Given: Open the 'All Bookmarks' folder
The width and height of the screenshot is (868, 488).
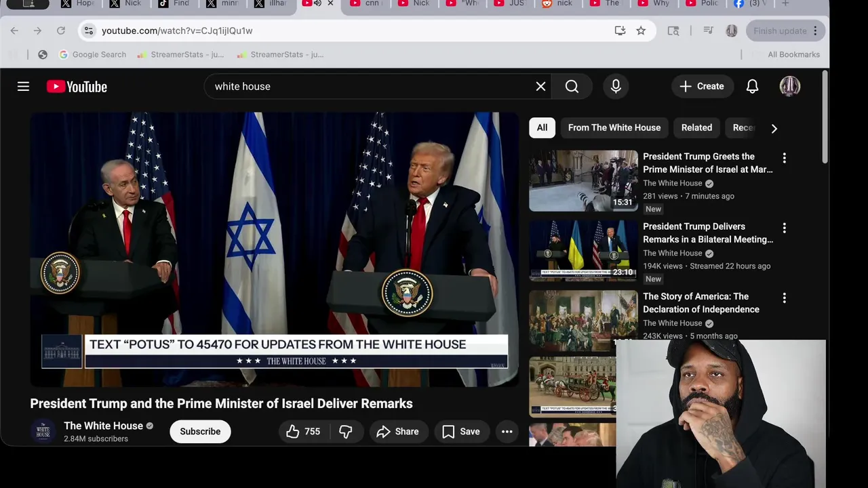Looking at the screenshot, I should pos(793,54).
